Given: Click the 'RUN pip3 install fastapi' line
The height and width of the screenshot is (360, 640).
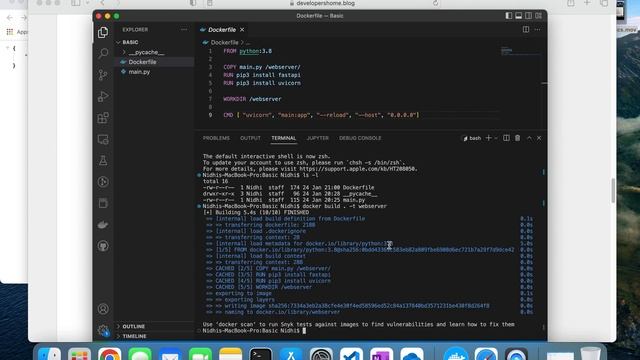Looking at the screenshot, I should coord(262,75).
